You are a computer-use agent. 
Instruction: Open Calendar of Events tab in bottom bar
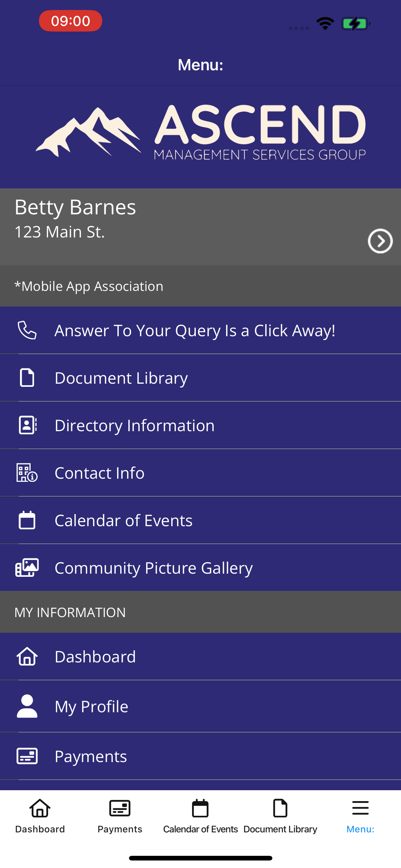tap(200, 816)
